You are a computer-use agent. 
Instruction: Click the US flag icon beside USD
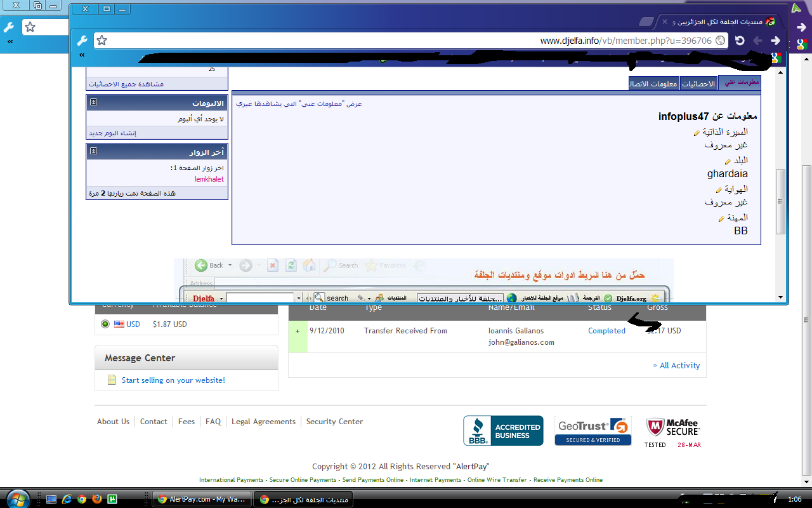coord(119,324)
